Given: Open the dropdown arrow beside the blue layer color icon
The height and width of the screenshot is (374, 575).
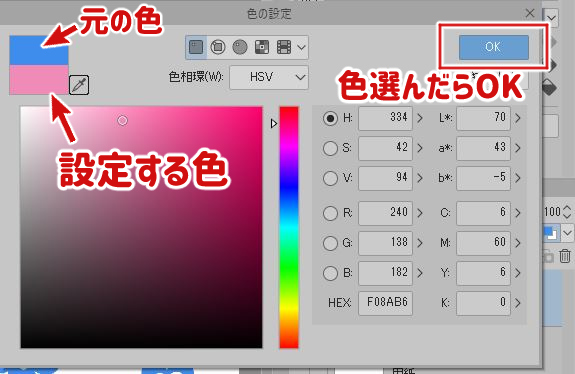Looking at the screenshot, I should tap(568, 233).
